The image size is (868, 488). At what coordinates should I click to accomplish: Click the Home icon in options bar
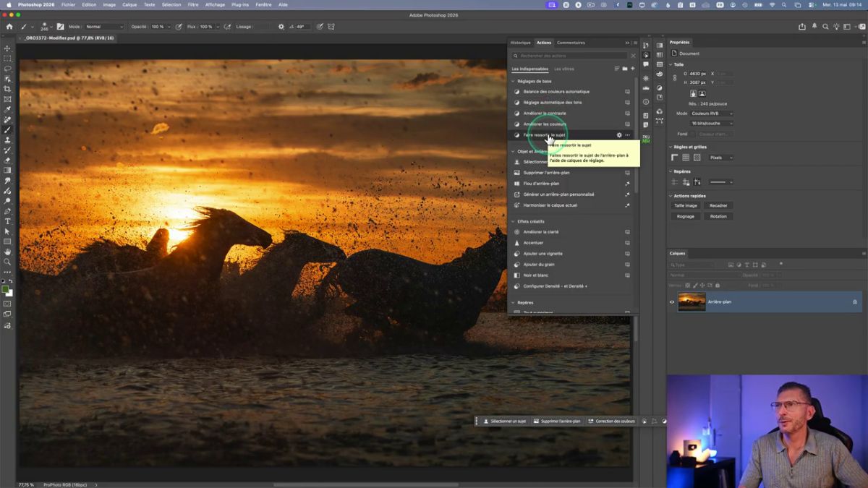(x=9, y=27)
